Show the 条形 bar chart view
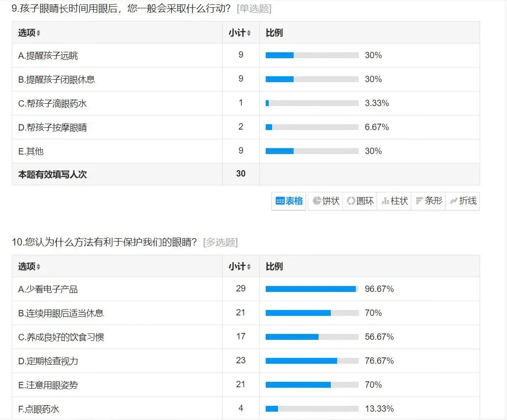Screen dimensions: 507x420 tap(429, 201)
